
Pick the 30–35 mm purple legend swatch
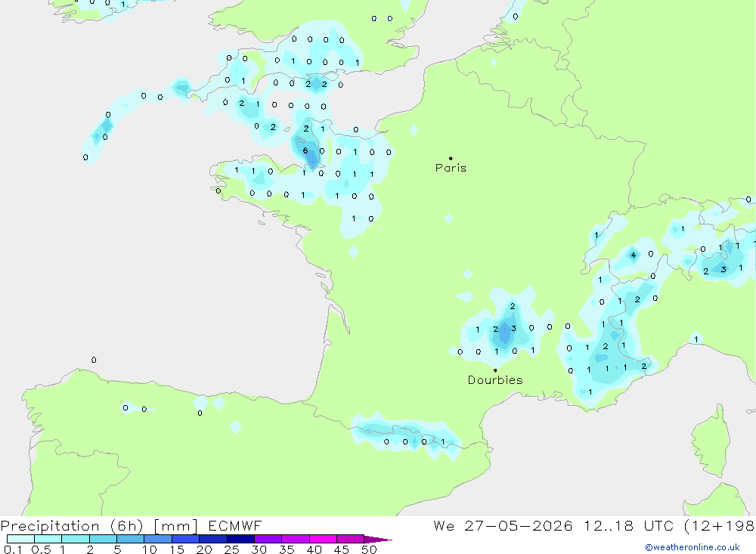coord(268,539)
